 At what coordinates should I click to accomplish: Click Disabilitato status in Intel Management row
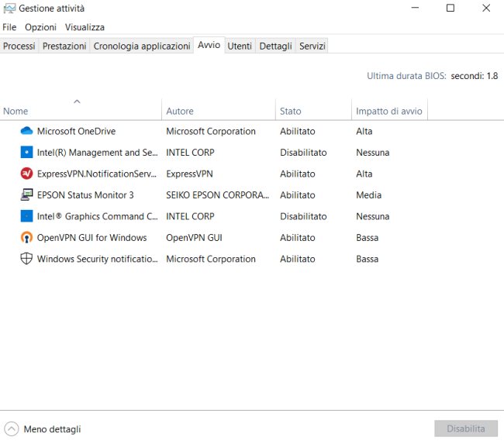tap(303, 153)
